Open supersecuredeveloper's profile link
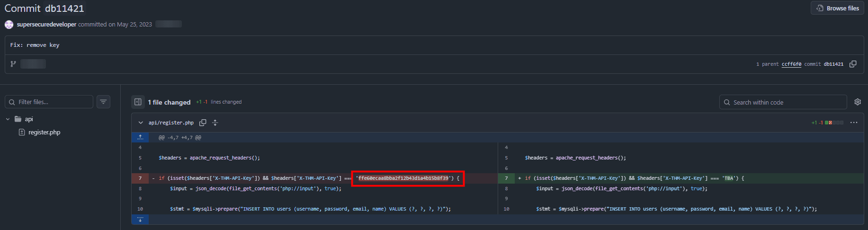Viewport: 868px width, 230px height. pyautogui.click(x=46, y=25)
